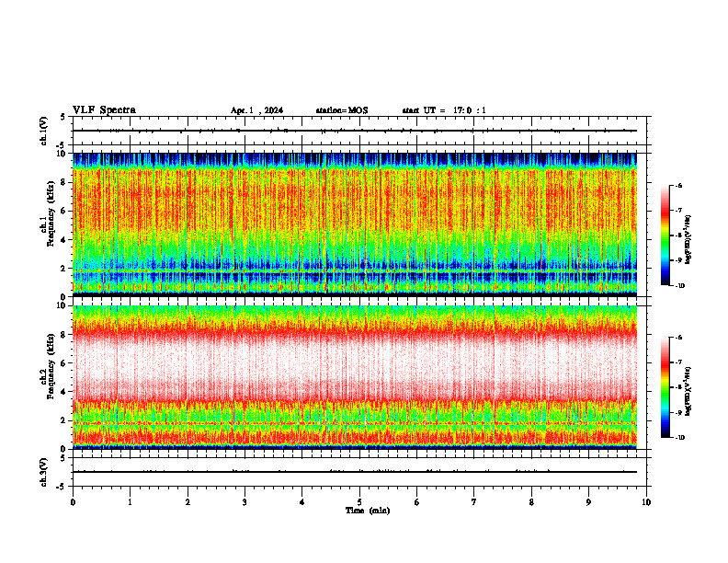This screenshot has width=728, height=563.
Task: Select the date text "Apr. 1 , 2024"
Action: (256, 110)
